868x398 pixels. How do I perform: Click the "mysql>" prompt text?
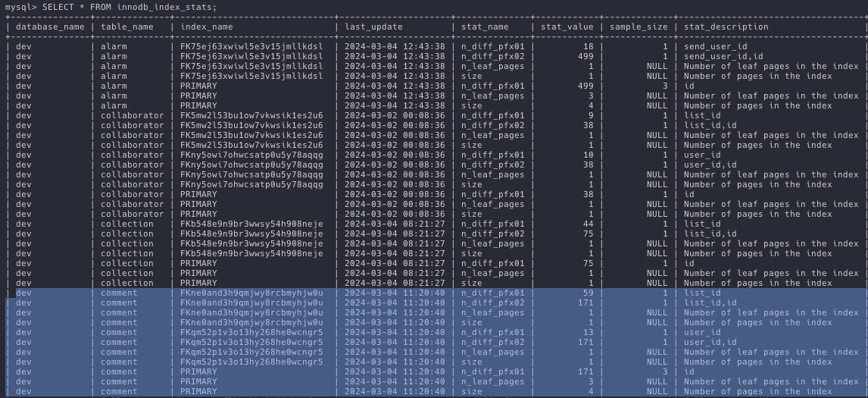(x=21, y=8)
